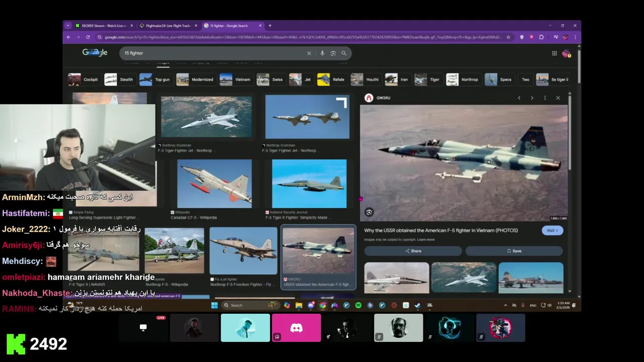Screen dimensions: 644x362
Task: Open the National Security Journal F-5 thumbnail
Action: point(309,184)
